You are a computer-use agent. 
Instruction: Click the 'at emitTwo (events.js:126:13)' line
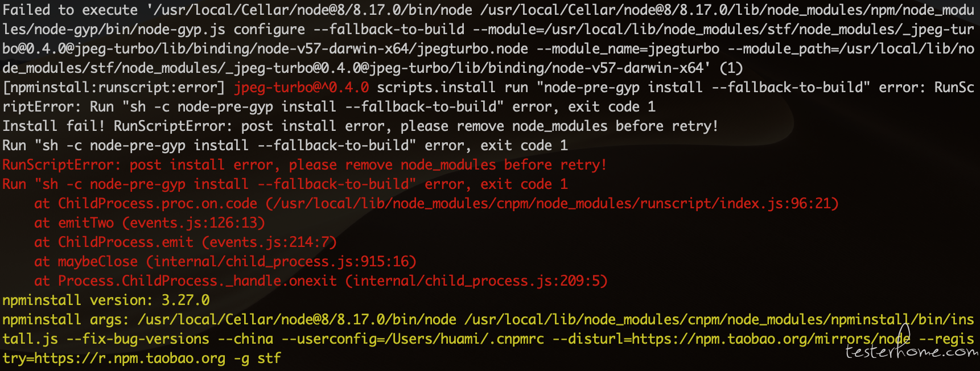tap(150, 223)
